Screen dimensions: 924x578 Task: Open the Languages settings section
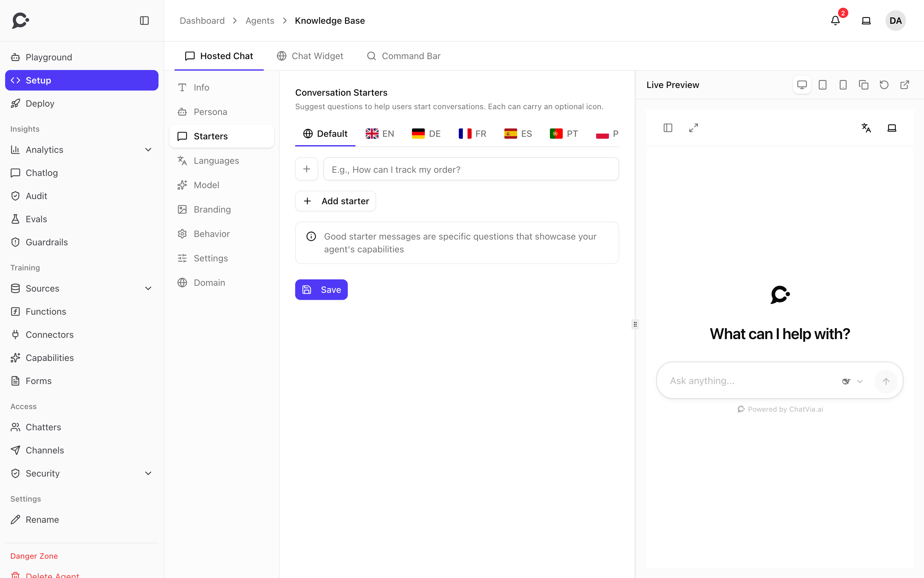221,161
